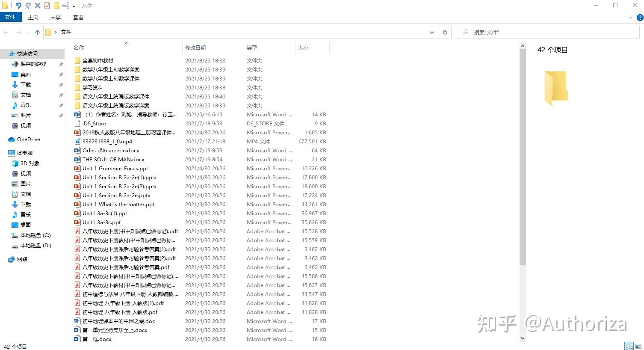Select 此电脑 in navigation pane

pyautogui.click(x=25, y=153)
